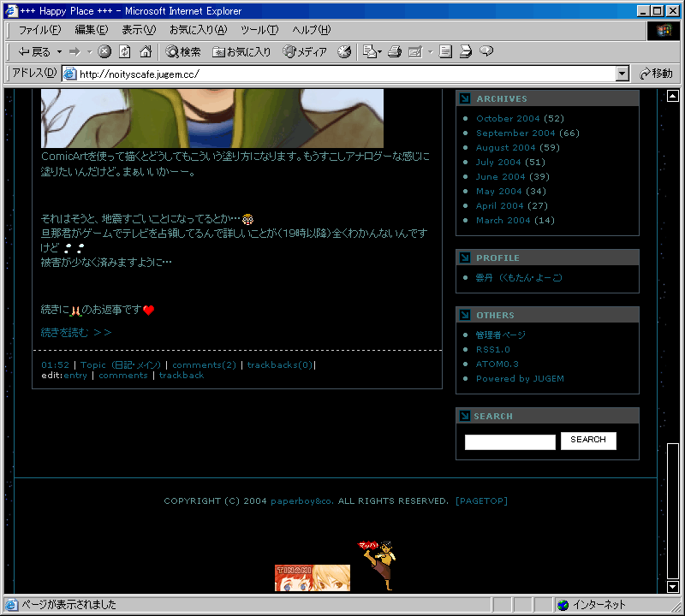
Task: Click the toolbar icon left of Messenger
Action: point(466,51)
